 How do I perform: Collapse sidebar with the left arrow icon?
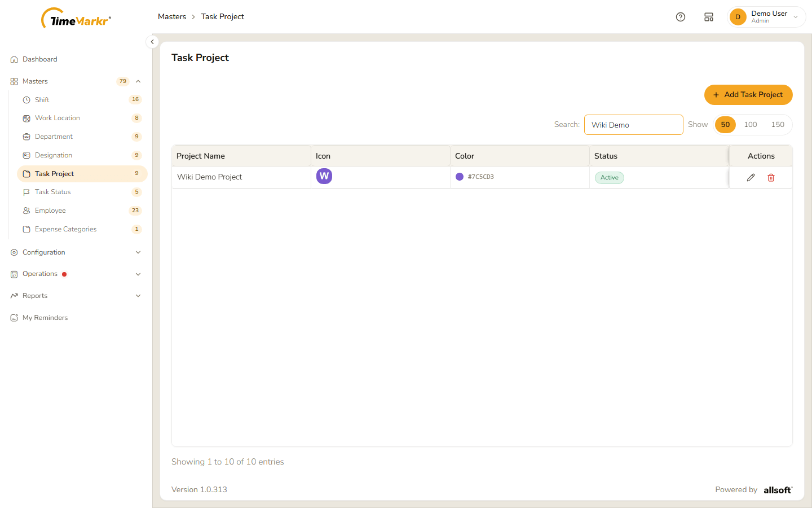coord(152,42)
